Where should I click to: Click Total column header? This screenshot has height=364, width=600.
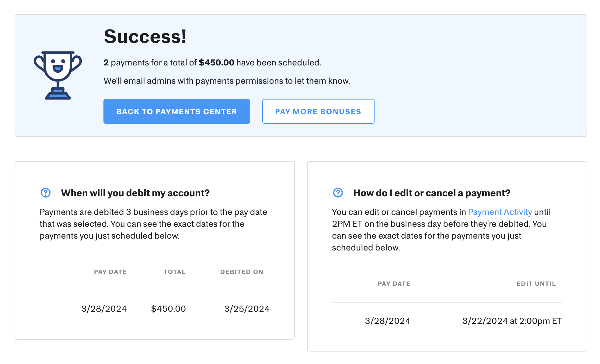[x=174, y=272]
